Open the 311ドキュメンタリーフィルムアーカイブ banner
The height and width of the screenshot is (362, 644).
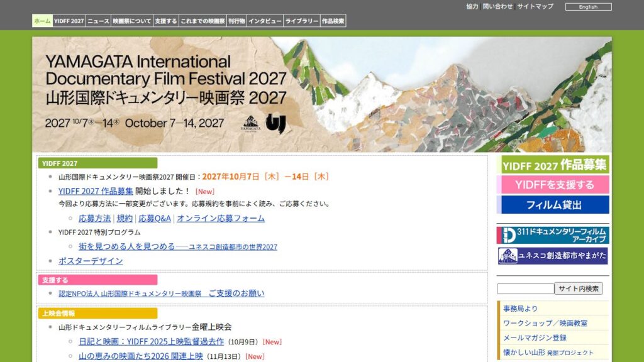[553, 235]
